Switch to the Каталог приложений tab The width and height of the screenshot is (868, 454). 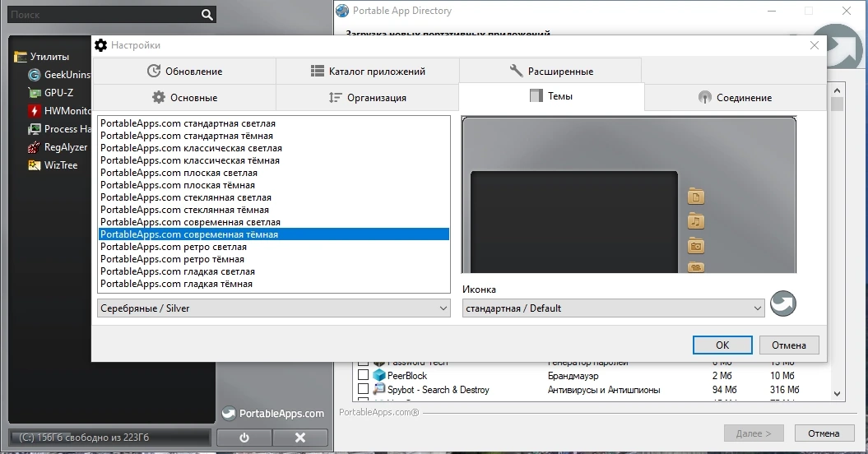point(368,71)
